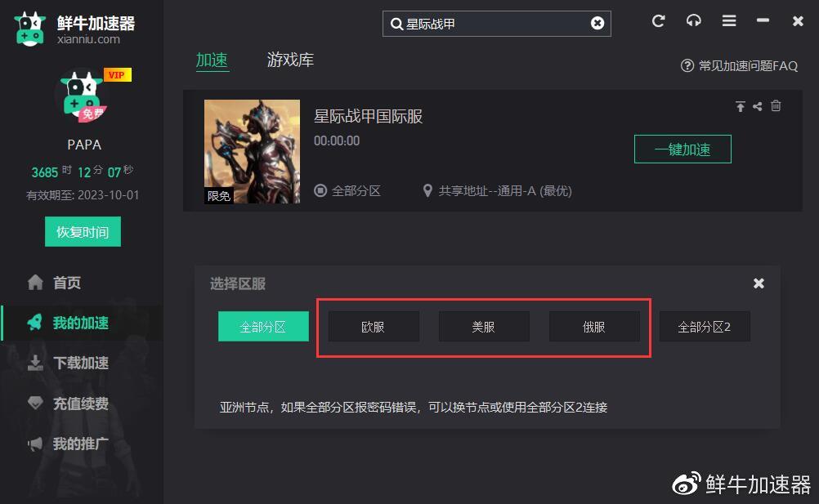Switch to the 加速 tab
Viewport: 819px width, 504px height.
coord(212,60)
